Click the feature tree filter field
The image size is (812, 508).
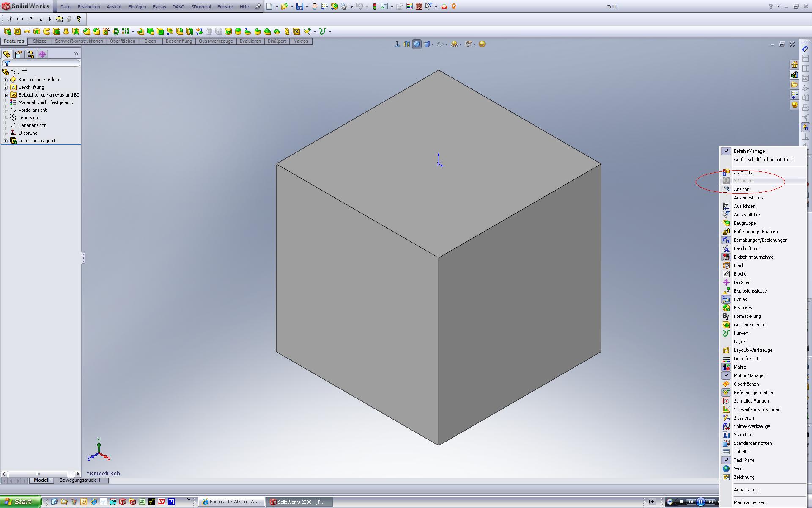[x=42, y=63]
